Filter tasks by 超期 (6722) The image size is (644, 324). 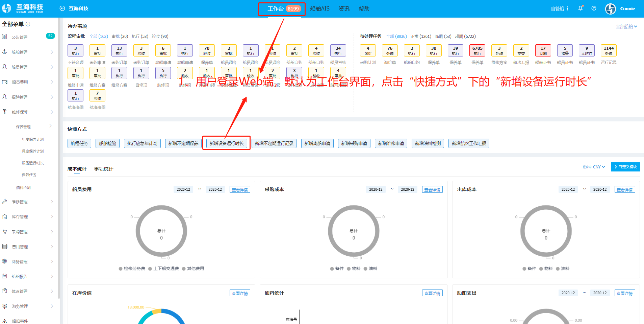[x=465, y=36]
